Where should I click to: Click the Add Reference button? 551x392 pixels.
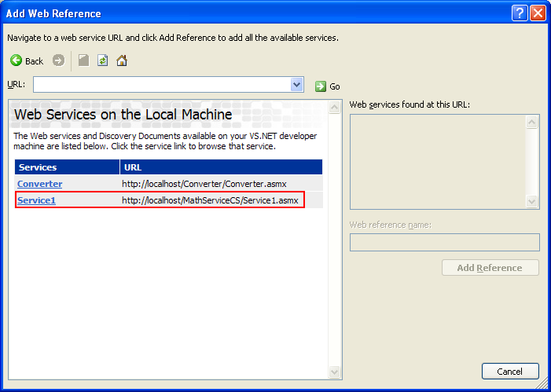tap(490, 268)
